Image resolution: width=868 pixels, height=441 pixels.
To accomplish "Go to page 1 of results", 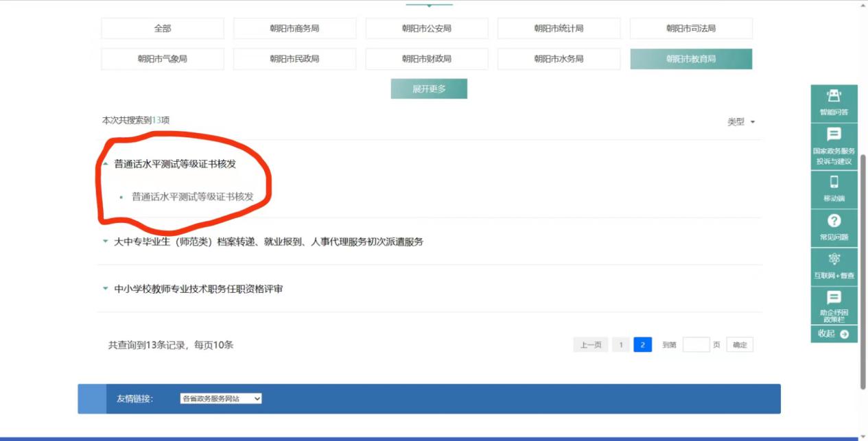I will (620, 345).
